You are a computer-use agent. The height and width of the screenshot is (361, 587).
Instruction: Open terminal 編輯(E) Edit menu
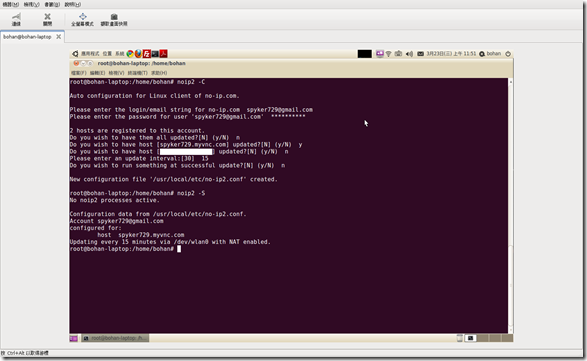click(x=97, y=73)
